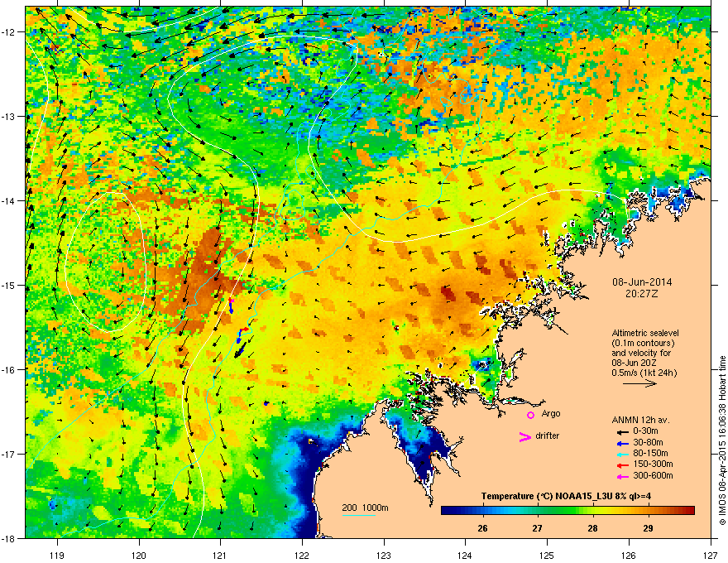The height and width of the screenshot is (563, 728).
Task: Click the isolated blue mooring dot near 121.5E, 16.4S
Action: tap(266, 404)
